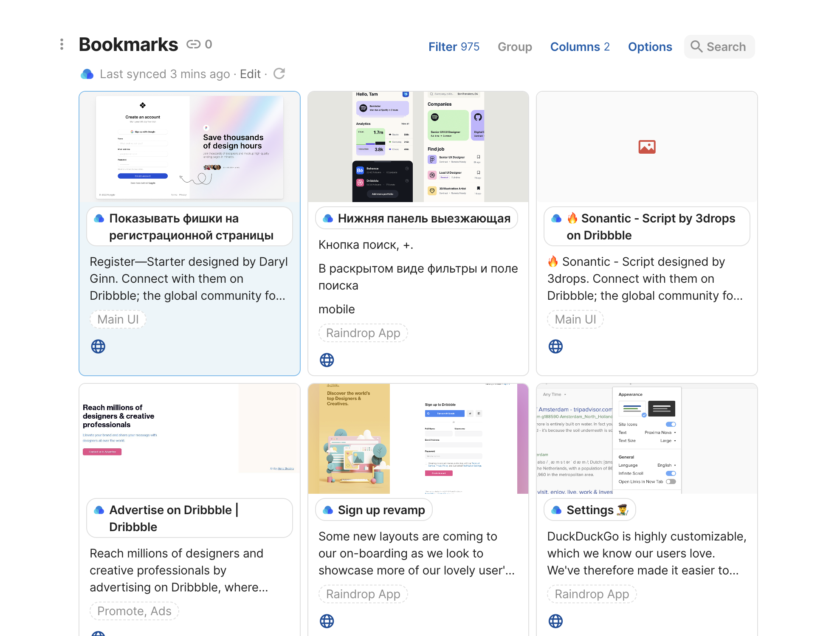Open the Group menu
840x636 pixels.
tap(515, 47)
